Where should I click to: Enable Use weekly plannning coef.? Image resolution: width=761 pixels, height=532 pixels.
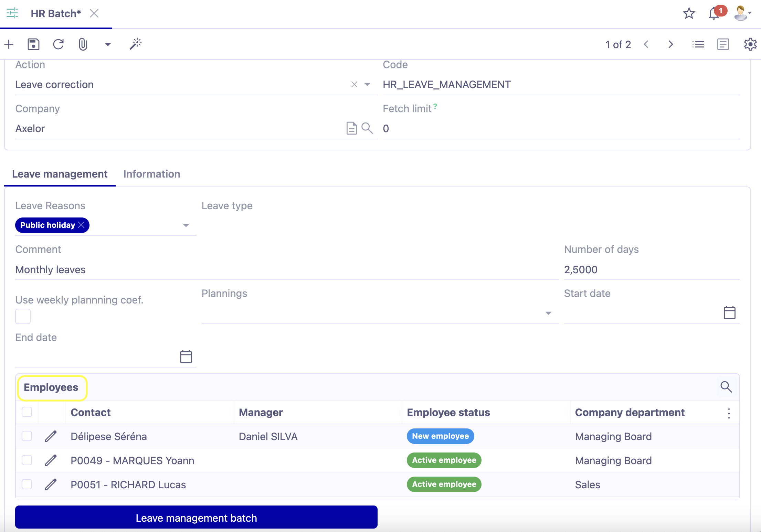click(x=22, y=316)
